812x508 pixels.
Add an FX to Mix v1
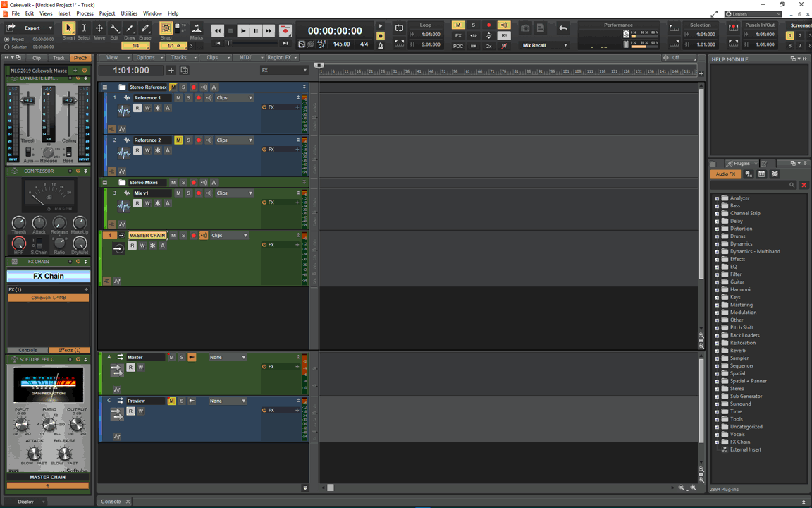click(x=297, y=202)
